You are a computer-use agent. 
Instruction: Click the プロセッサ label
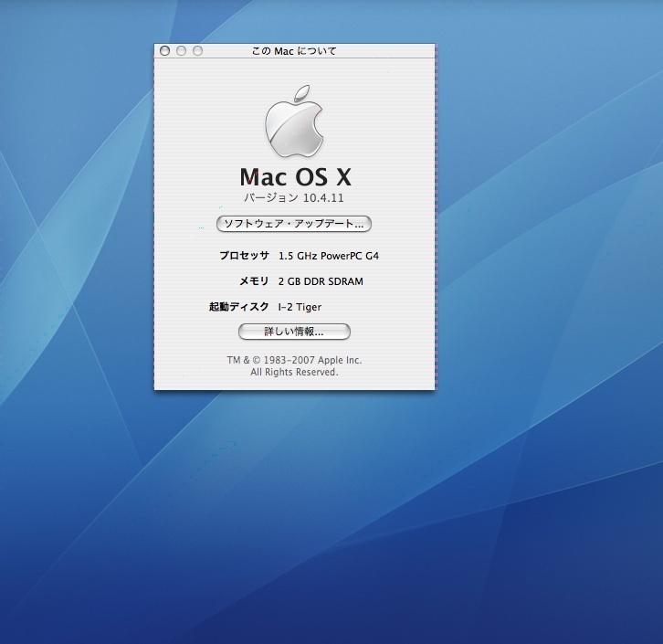coord(244,256)
